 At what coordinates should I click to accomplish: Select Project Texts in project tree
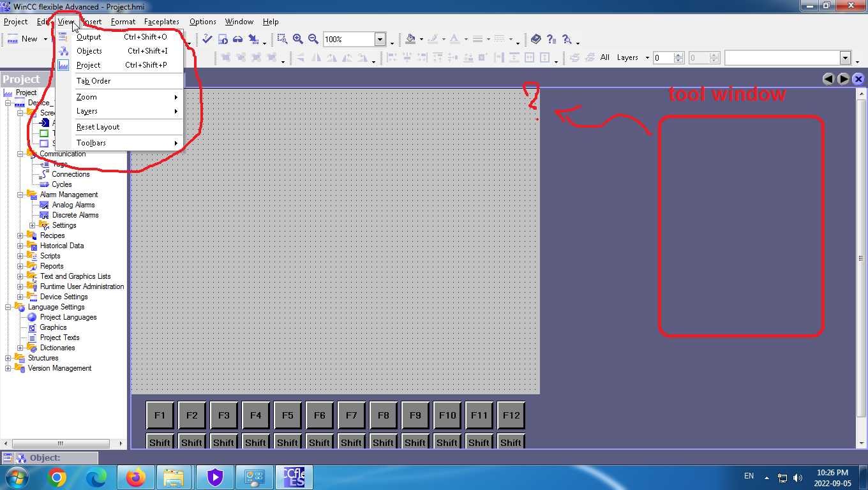coord(59,338)
